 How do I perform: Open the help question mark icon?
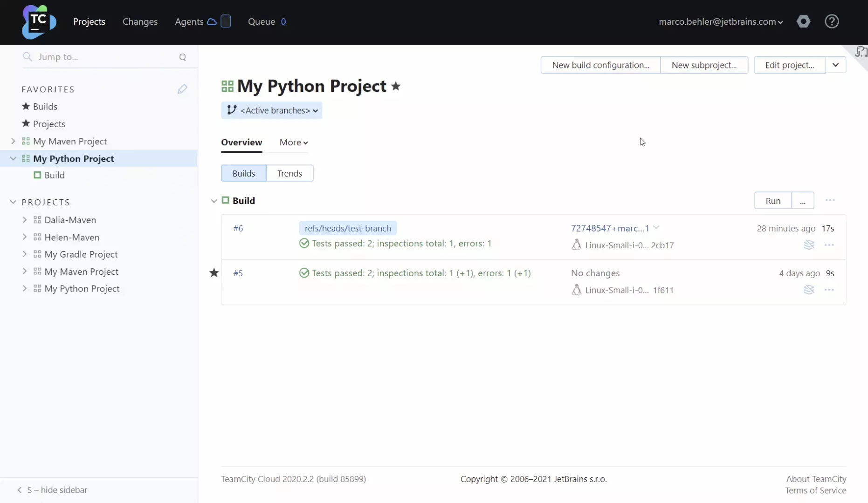click(832, 21)
